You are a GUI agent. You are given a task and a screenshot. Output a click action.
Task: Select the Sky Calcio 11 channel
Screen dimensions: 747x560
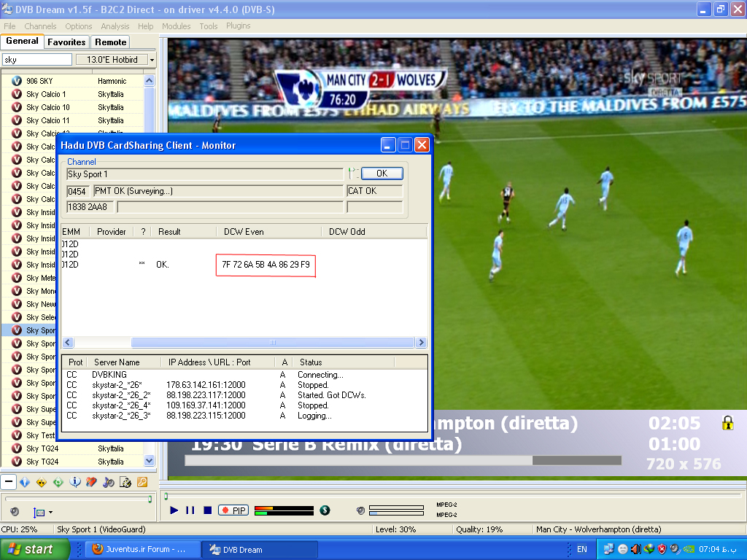point(72,120)
